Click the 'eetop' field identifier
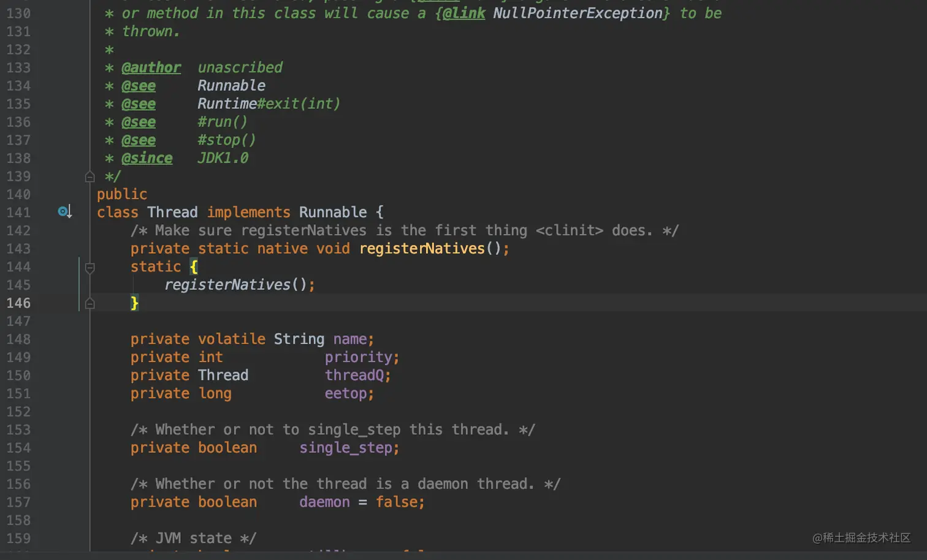The image size is (927, 560). (346, 393)
